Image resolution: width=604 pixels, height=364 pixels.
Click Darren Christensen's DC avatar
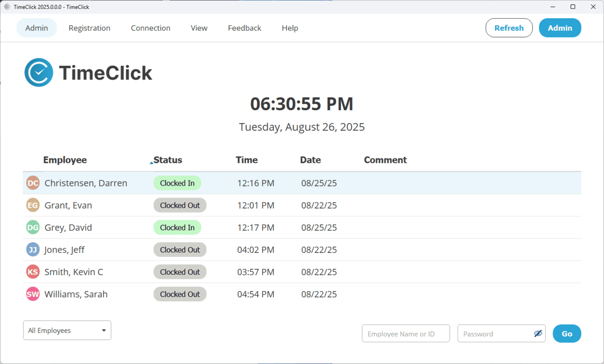[33, 183]
